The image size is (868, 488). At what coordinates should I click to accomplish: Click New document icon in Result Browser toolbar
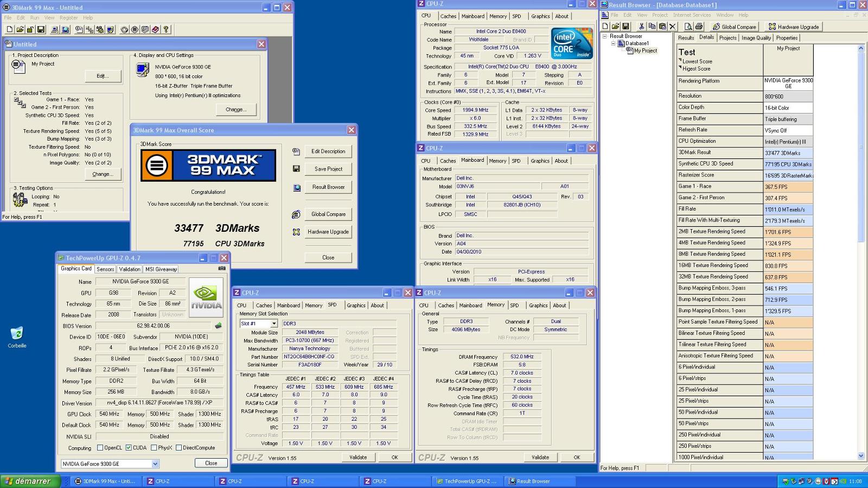pos(605,26)
